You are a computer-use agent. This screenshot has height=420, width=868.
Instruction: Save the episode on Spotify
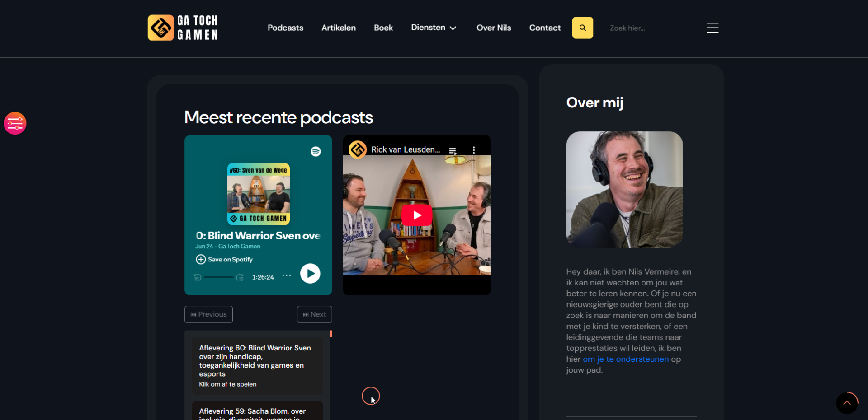(x=224, y=260)
